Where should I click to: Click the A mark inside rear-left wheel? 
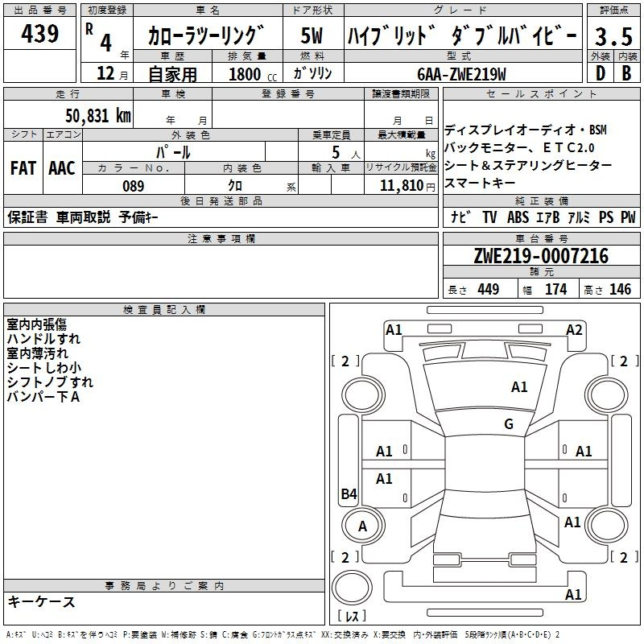coord(362,526)
